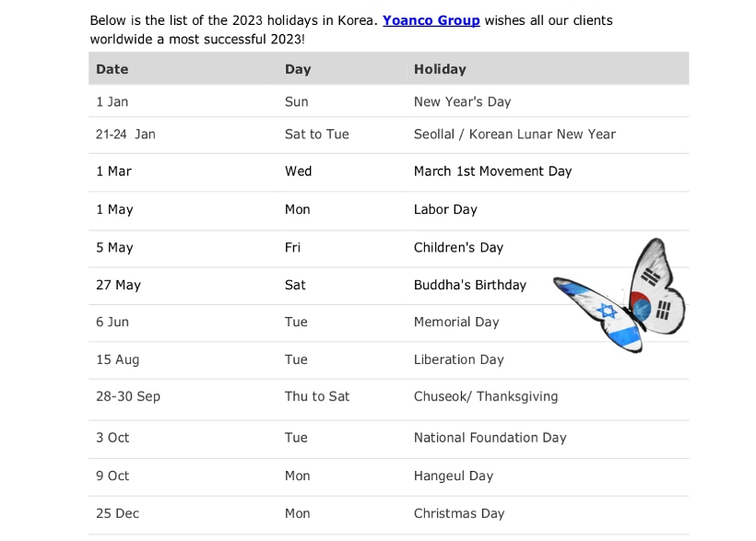Click the Holiday column header
The height and width of the screenshot is (541, 756).
[440, 69]
